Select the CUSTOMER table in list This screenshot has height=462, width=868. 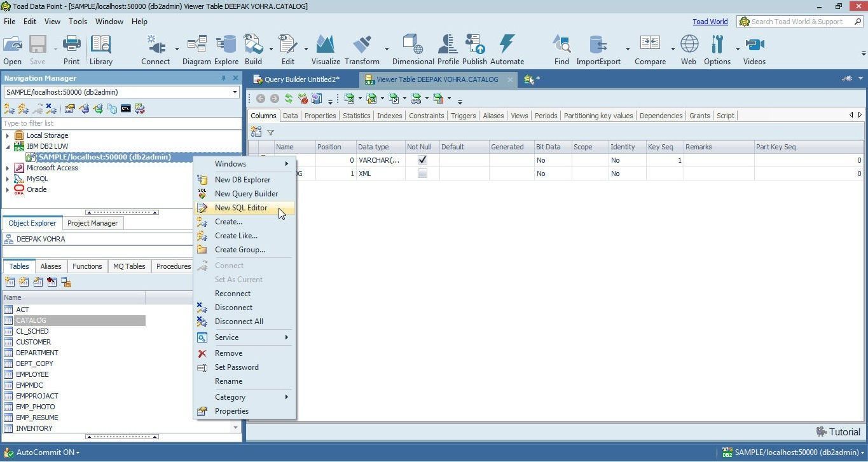(x=33, y=342)
